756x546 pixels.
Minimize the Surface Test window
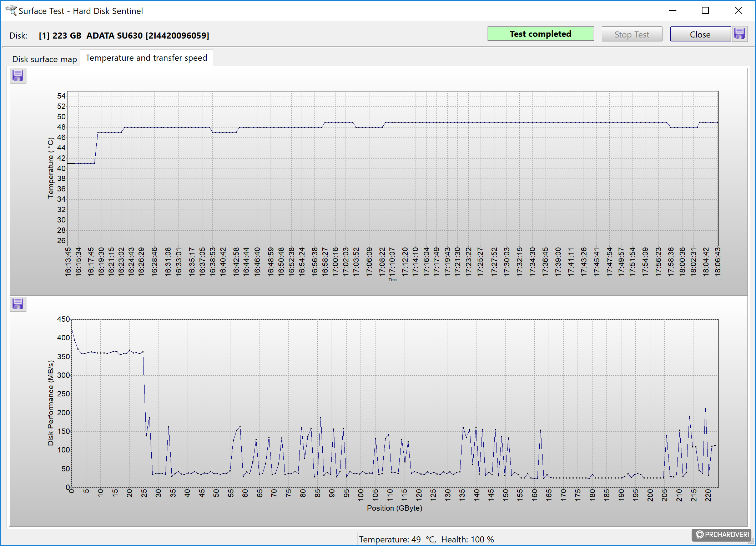point(673,11)
